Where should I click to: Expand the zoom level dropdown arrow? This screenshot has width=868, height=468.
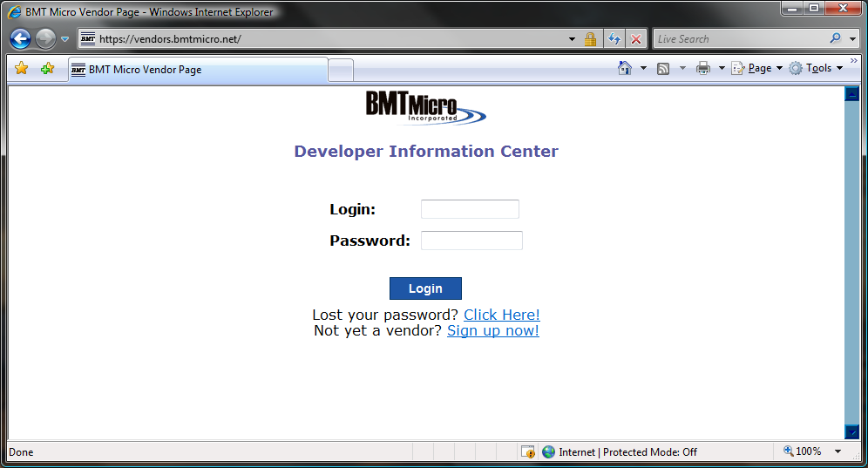coord(838,451)
